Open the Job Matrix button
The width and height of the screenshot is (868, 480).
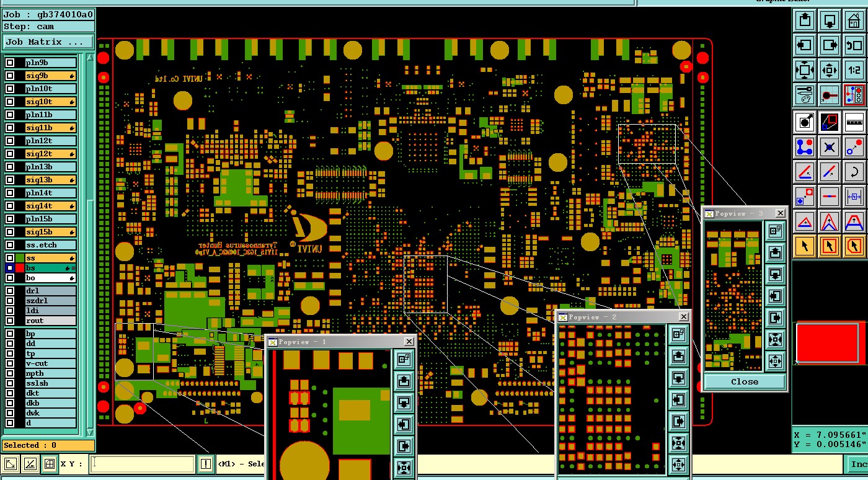[48, 42]
